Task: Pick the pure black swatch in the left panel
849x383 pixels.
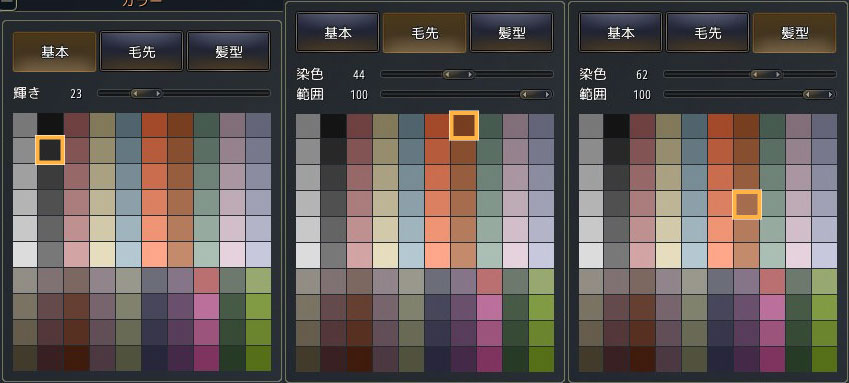Action: pyautogui.click(x=50, y=125)
